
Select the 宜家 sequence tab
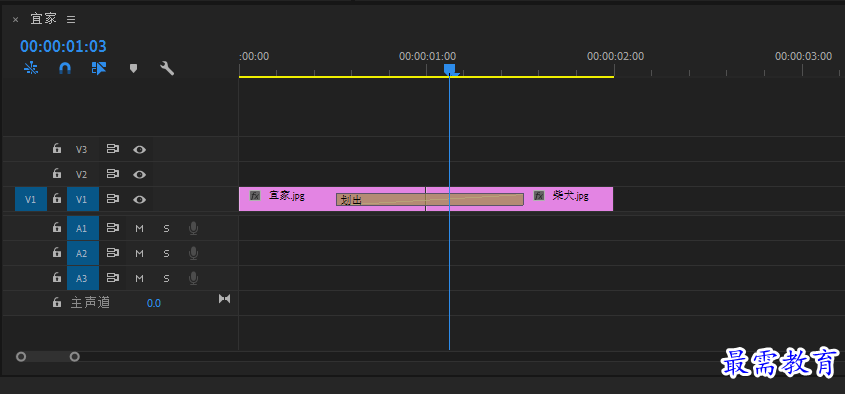[43, 19]
